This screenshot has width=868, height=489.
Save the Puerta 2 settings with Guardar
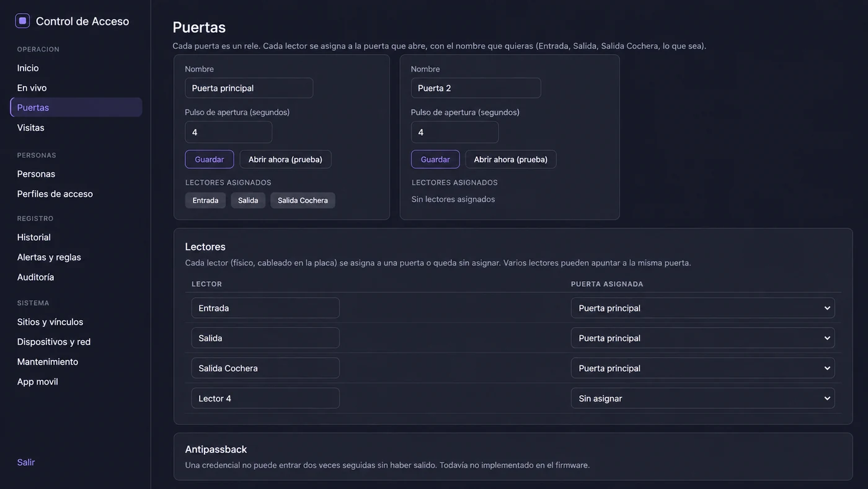tap(435, 159)
